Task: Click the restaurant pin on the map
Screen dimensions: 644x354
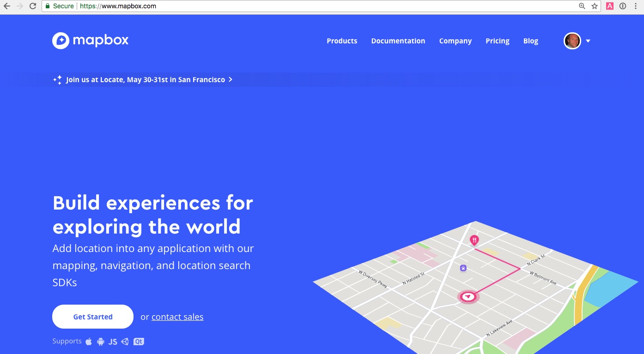Action: tap(474, 240)
